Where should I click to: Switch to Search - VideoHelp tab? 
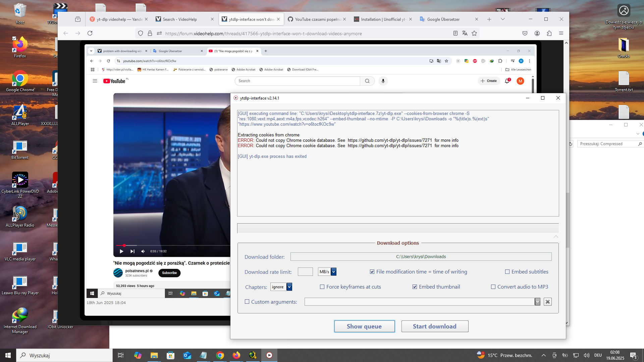[x=180, y=19]
